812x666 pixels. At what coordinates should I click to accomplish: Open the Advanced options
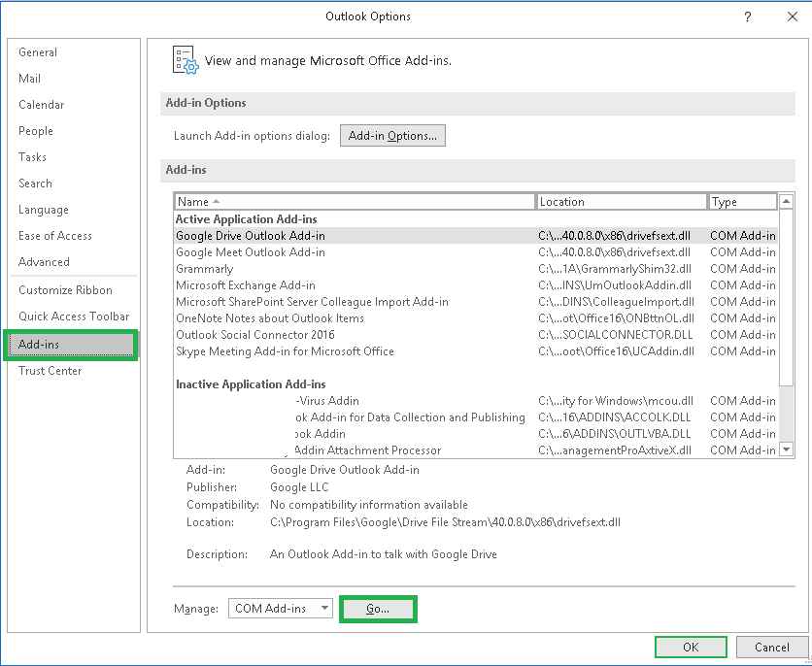click(x=44, y=262)
